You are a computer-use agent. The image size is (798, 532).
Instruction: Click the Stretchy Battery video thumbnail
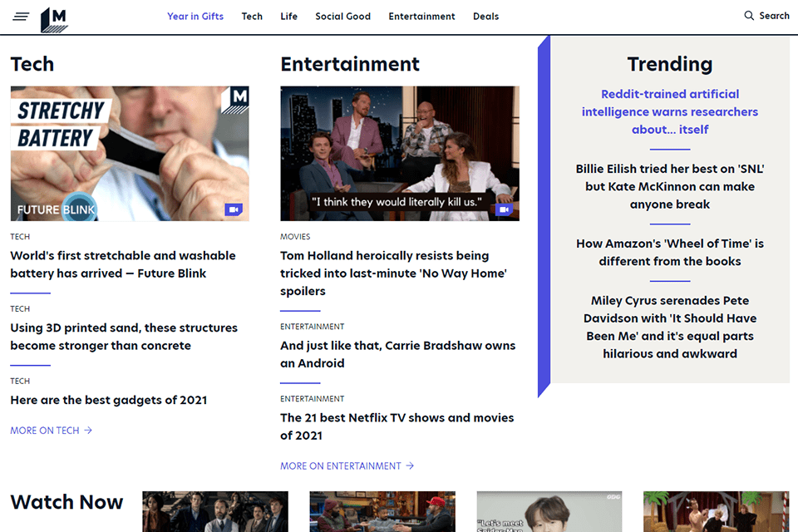pos(130,153)
